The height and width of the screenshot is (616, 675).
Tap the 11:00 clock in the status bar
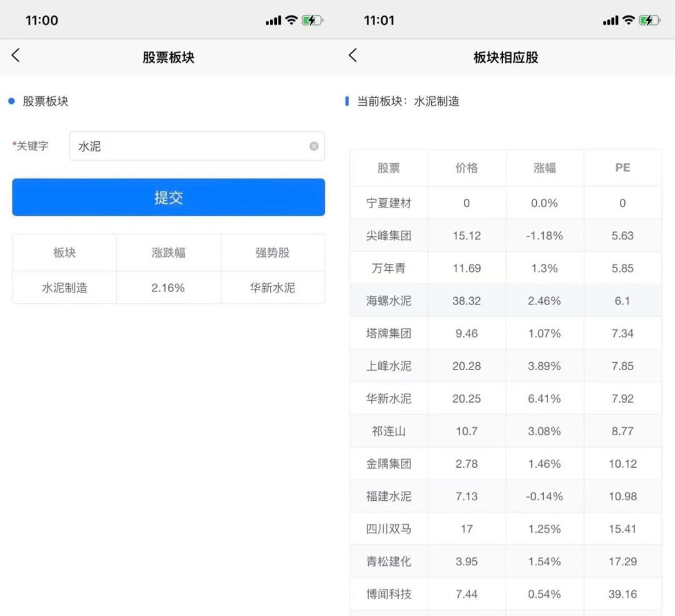41,19
